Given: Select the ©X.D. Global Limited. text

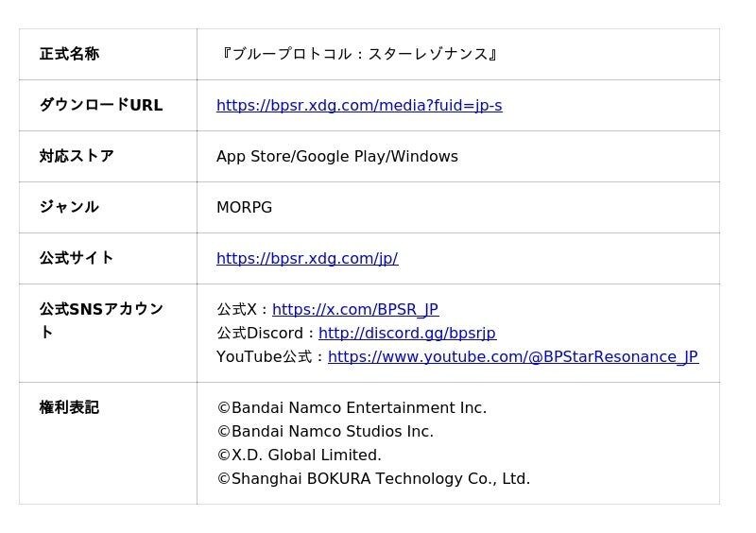Looking at the screenshot, I should [x=300, y=455].
